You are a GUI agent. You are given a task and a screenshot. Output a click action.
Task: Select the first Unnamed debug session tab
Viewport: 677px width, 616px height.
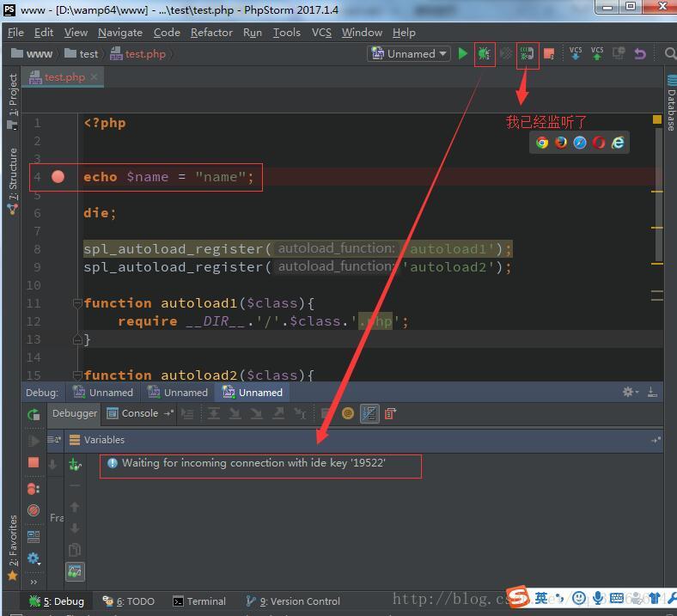103,393
